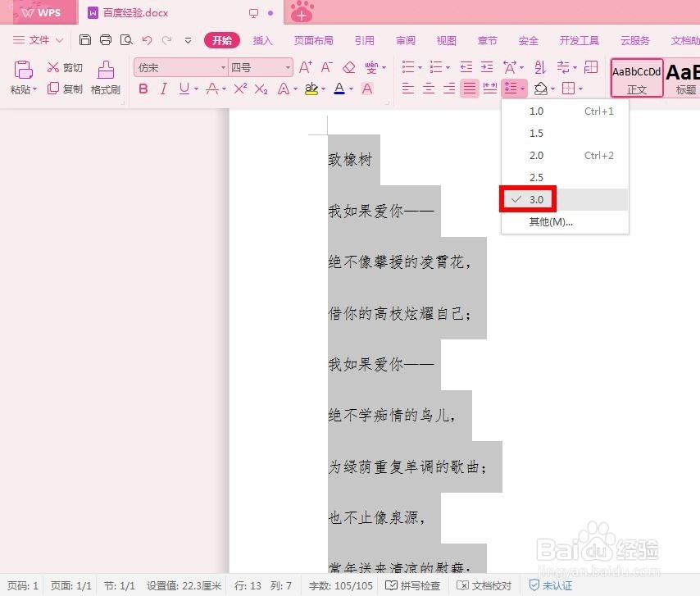This screenshot has width=700, height=596.
Task: Open the sort icon in paragraph group
Action: (538, 67)
